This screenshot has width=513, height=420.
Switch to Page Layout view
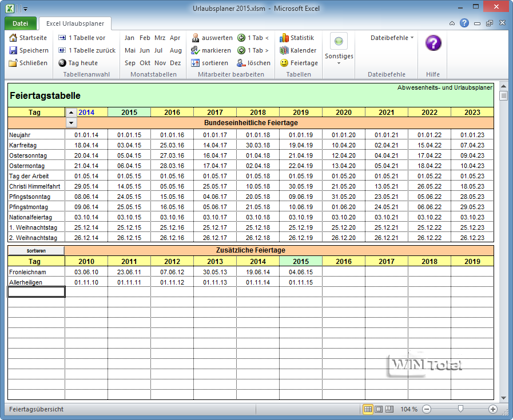point(379,409)
